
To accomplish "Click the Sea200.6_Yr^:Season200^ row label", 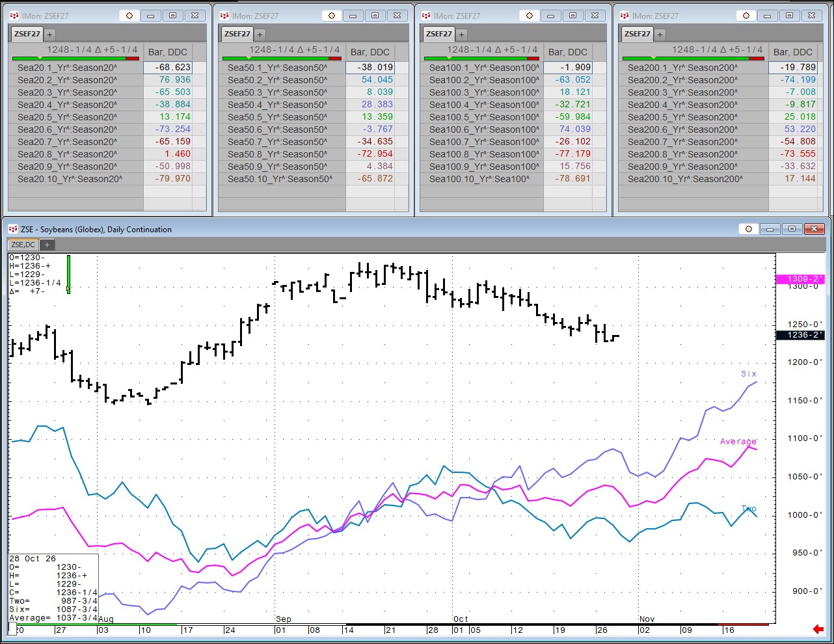I will tap(683, 129).
